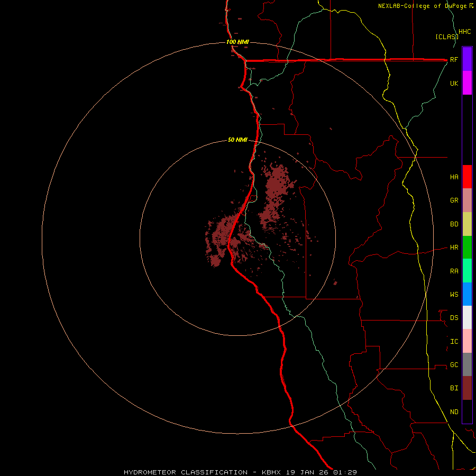The width and height of the screenshot is (476, 476).
Task: Click the "IC" legend label
Action: point(454,342)
